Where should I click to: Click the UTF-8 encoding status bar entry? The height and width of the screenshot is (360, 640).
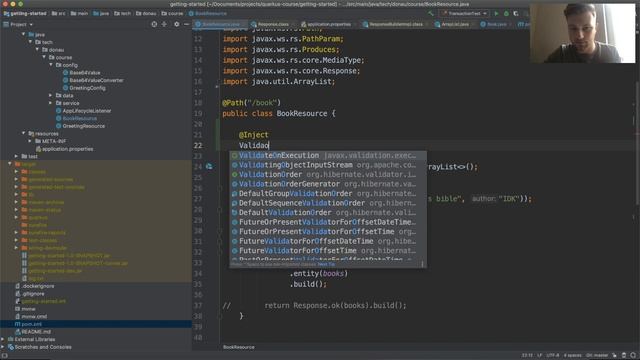[x=553, y=356]
